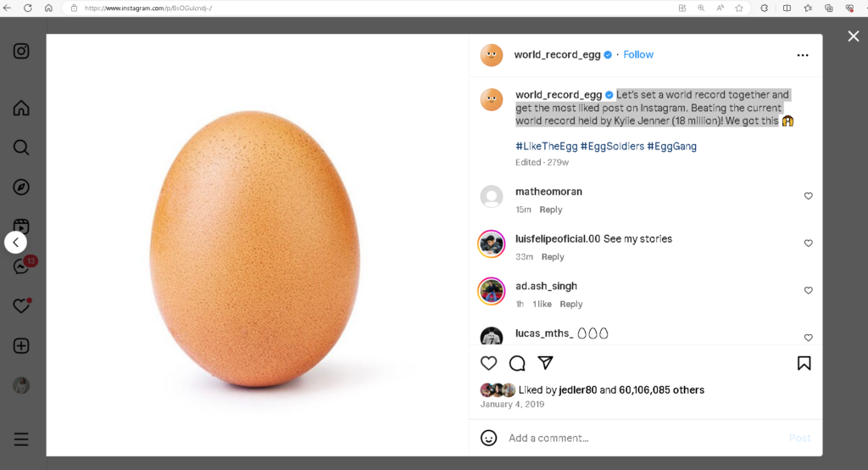Follow the world_record_egg account
Image resolution: width=868 pixels, height=470 pixels.
click(x=638, y=54)
